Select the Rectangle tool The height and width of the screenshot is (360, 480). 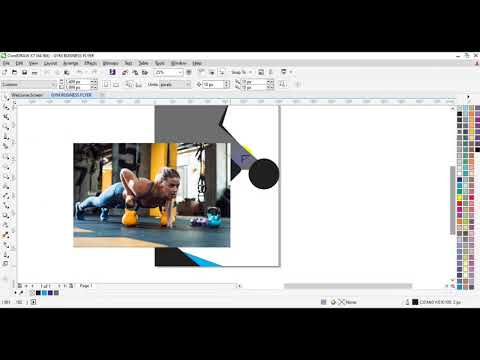[x=6, y=156]
